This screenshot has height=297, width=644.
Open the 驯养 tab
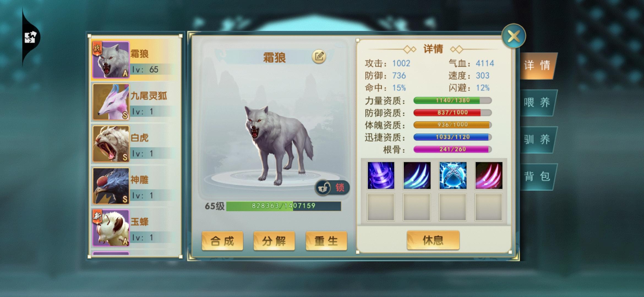click(537, 139)
